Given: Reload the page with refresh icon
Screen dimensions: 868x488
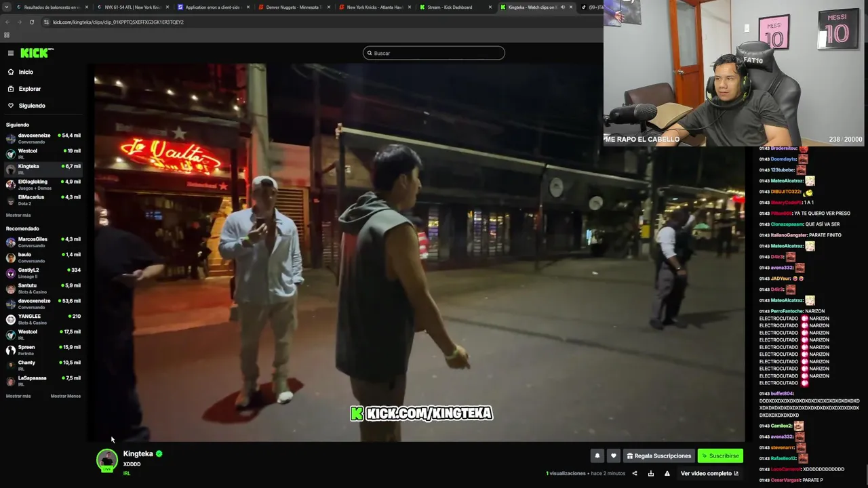Looking at the screenshot, I should (x=31, y=22).
